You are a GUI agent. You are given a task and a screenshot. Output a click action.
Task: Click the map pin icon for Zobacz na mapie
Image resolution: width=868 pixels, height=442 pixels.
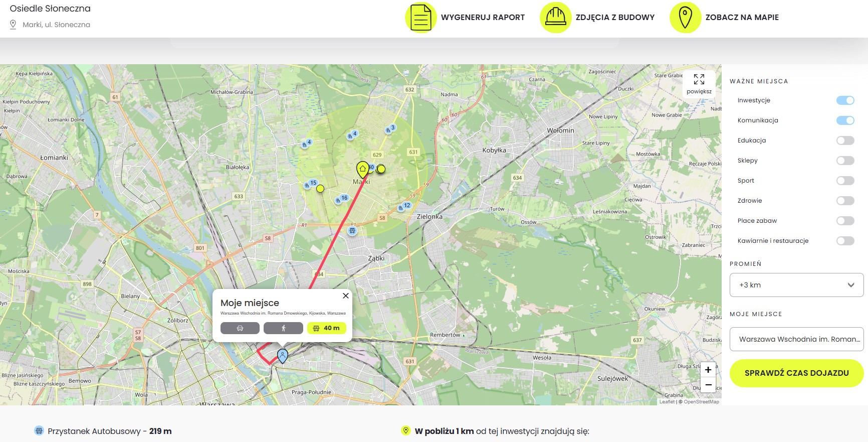pos(685,18)
